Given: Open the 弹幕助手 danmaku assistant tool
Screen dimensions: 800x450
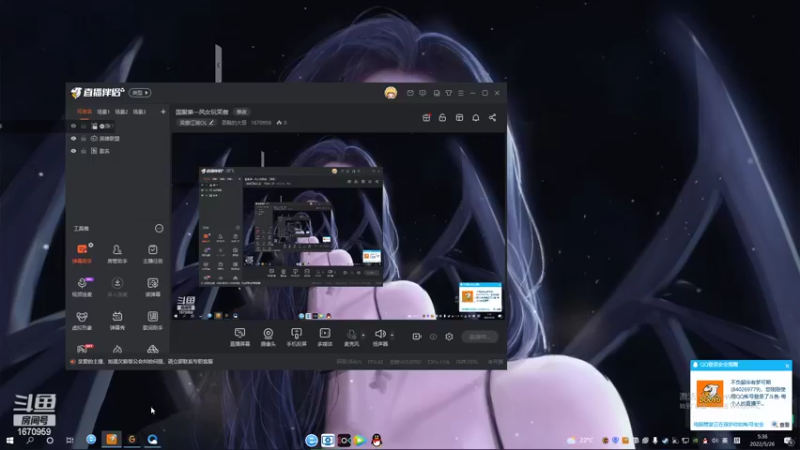Looking at the screenshot, I should (x=82, y=254).
